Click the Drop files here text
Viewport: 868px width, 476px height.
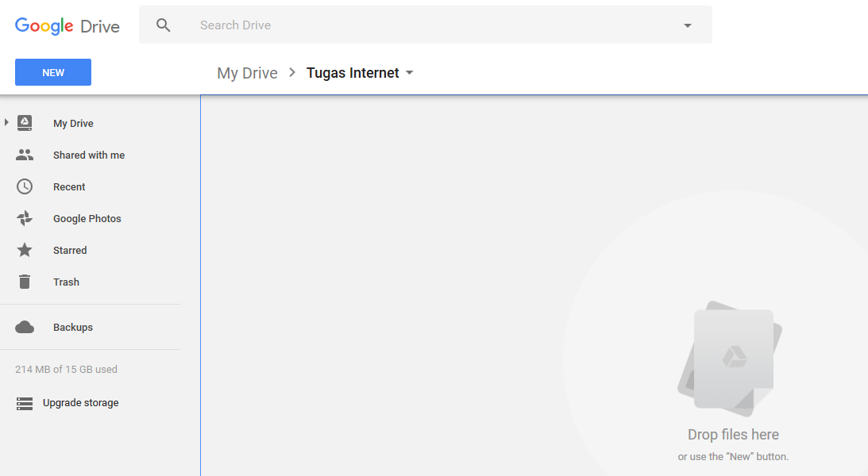pos(733,435)
